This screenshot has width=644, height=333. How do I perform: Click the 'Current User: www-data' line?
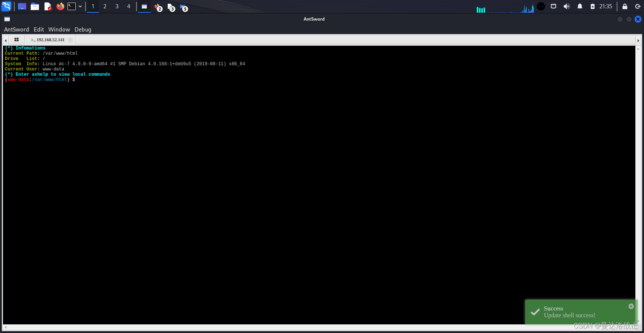pyautogui.click(x=34, y=69)
